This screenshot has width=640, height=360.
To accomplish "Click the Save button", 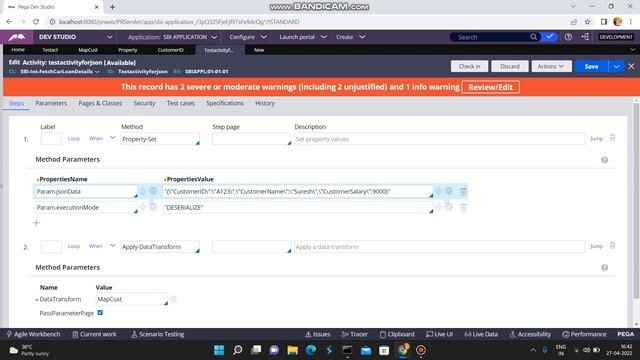I will [x=591, y=66].
